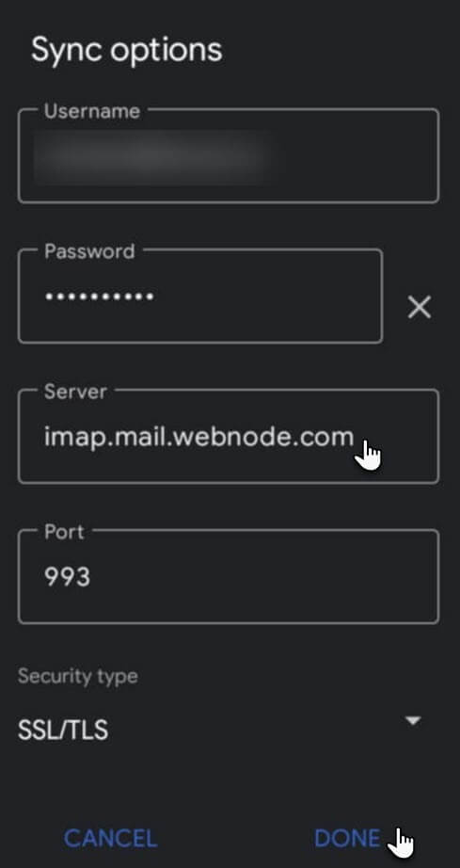Viewport: 460px width, 868px height.
Task: Click inside the Server input field
Action: coord(229,436)
